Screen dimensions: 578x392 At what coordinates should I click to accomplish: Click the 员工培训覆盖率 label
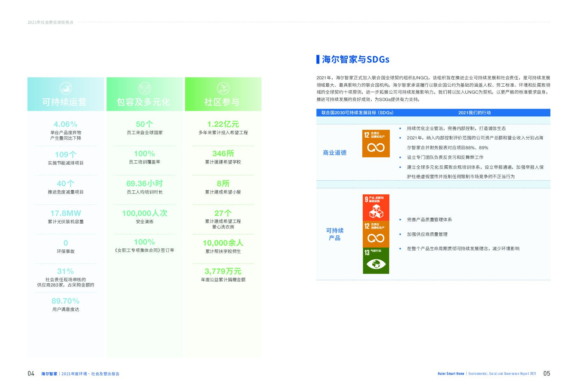point(145,162)
